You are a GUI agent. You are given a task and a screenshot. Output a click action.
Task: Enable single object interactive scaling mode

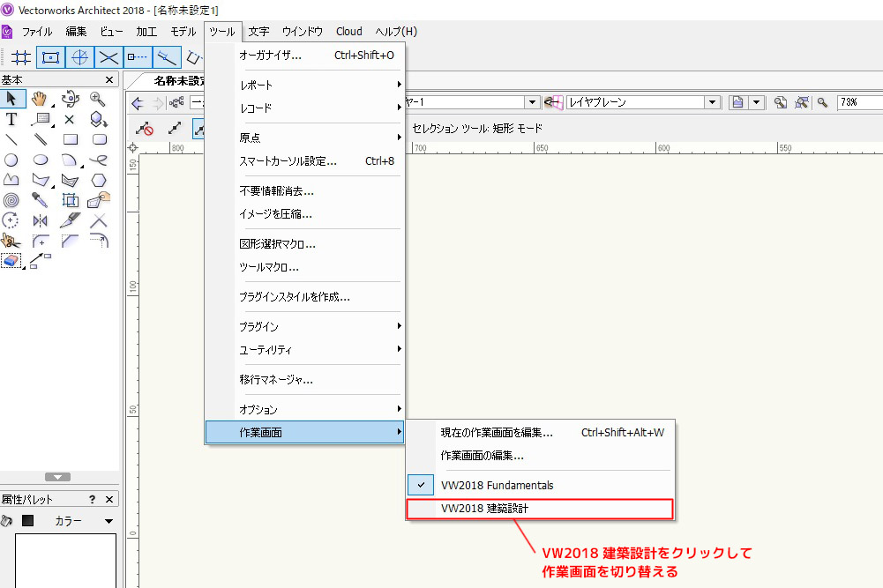175,129
